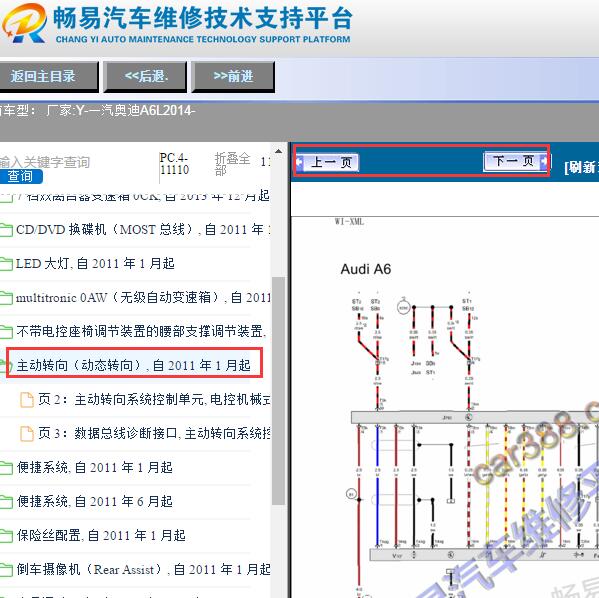Expand CD/DVD 换碟机 (MOST 总线) folder
Image resolution: width=599 pixels, height=598 pixels.
[143, 230]
